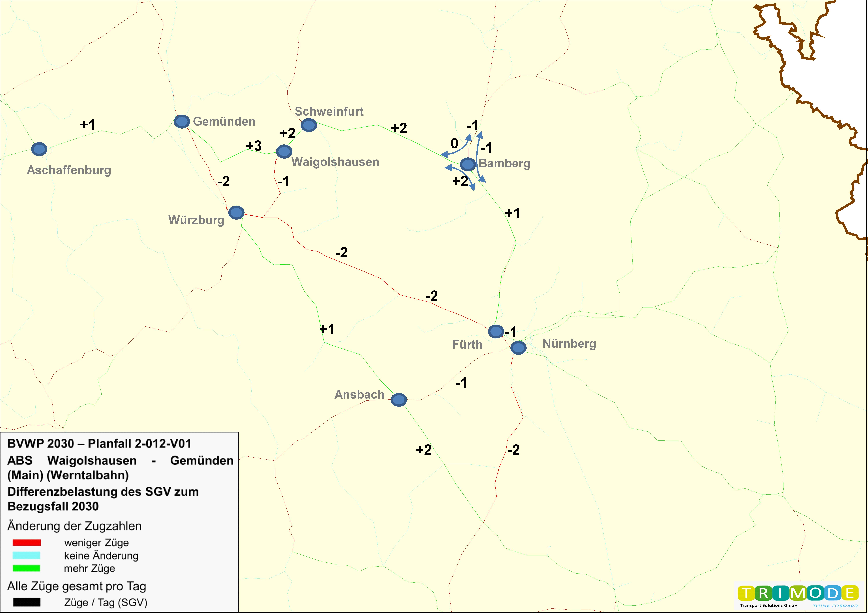
Task: Click the +2 value south of Ansbach
Action: pyautogui.click(x=423, y=450)
